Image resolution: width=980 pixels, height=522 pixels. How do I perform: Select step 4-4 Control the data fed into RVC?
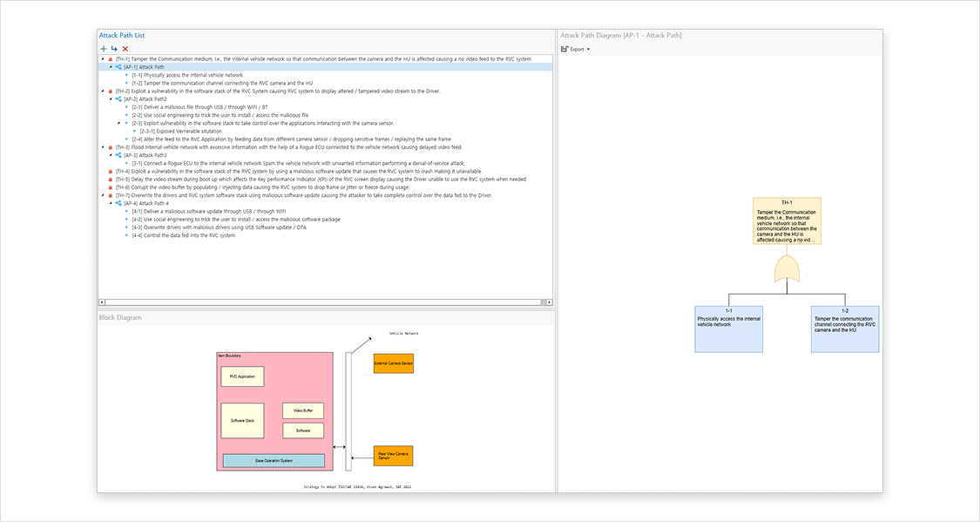coord(183,235)
